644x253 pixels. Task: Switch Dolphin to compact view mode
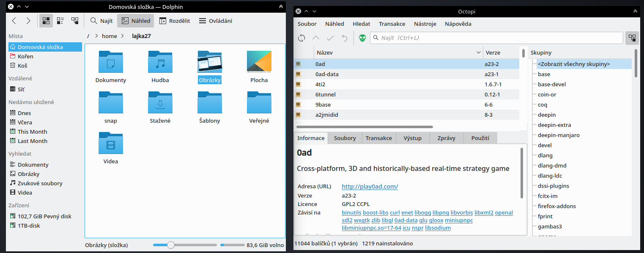click(60, 21)
